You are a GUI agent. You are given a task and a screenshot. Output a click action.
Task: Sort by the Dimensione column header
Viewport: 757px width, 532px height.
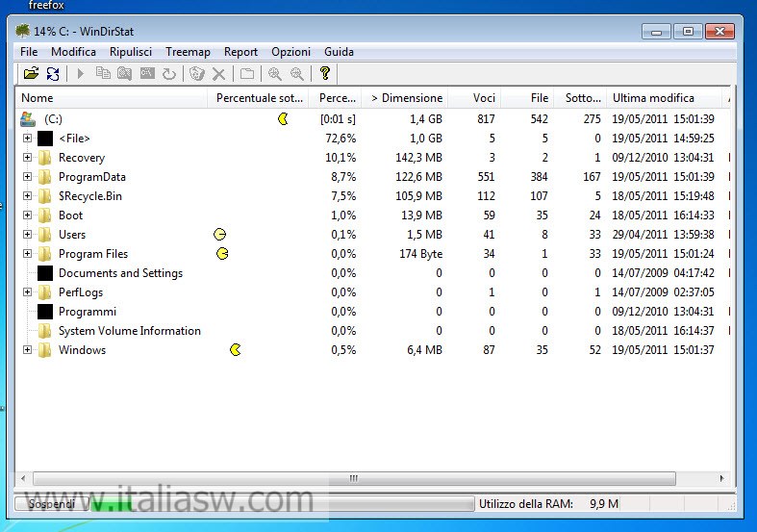click(x=405, y=98)
